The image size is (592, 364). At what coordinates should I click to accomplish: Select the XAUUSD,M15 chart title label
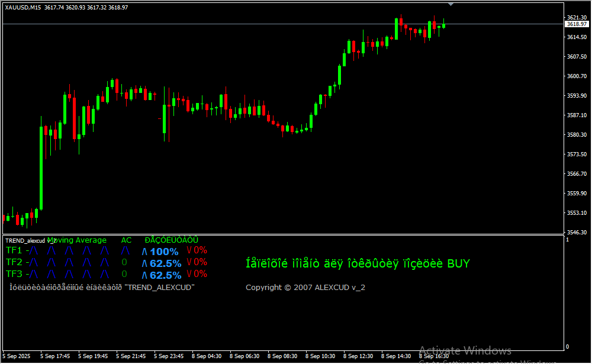(22, 7)
